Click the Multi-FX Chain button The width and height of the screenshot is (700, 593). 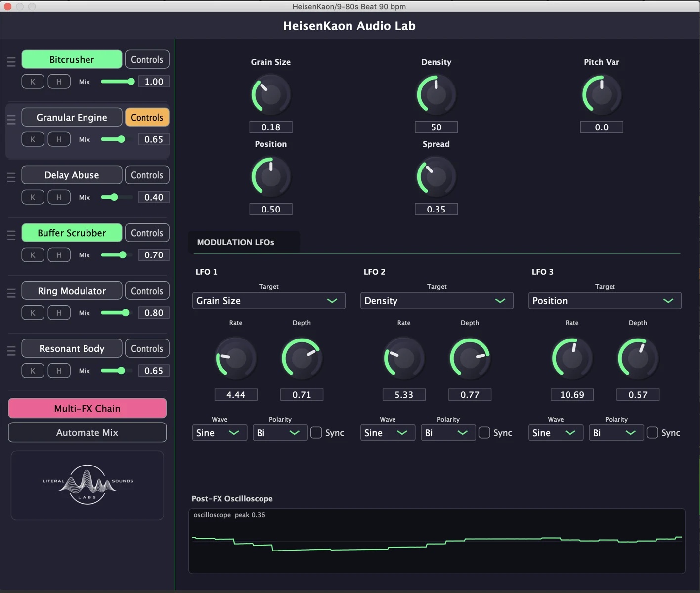(x=87, y=408)
